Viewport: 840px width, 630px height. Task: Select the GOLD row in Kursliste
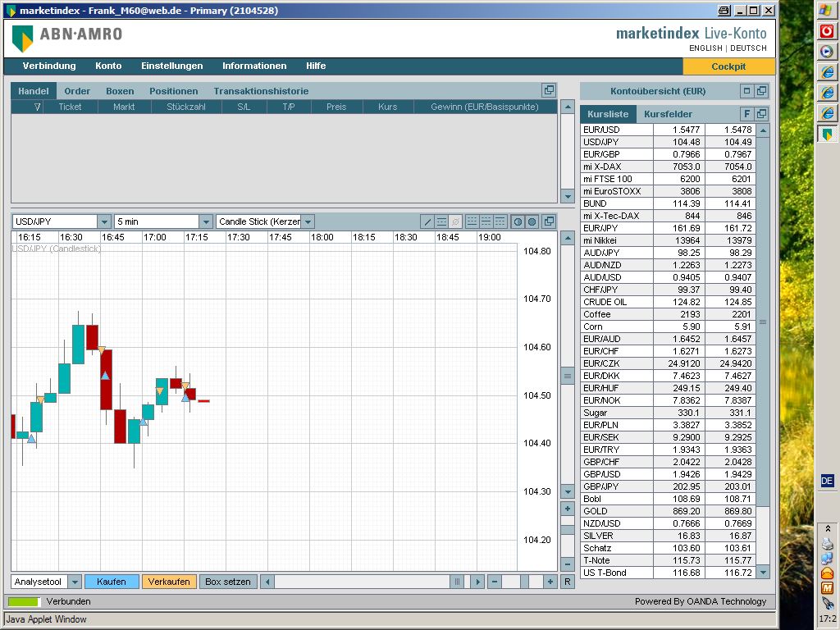tap(668, 511)
